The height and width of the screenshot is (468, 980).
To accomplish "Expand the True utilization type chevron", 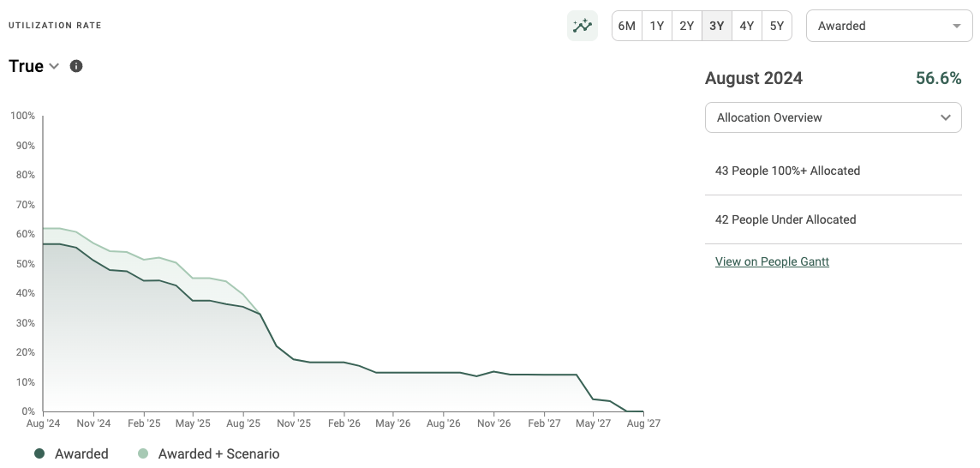I will [54, 66].
